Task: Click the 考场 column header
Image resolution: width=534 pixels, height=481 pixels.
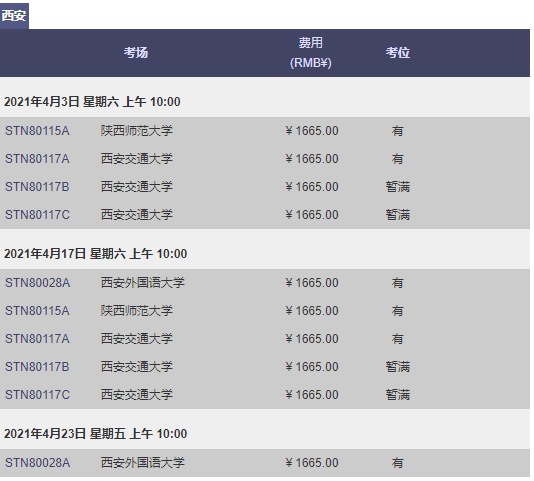Action: [136, 53]
